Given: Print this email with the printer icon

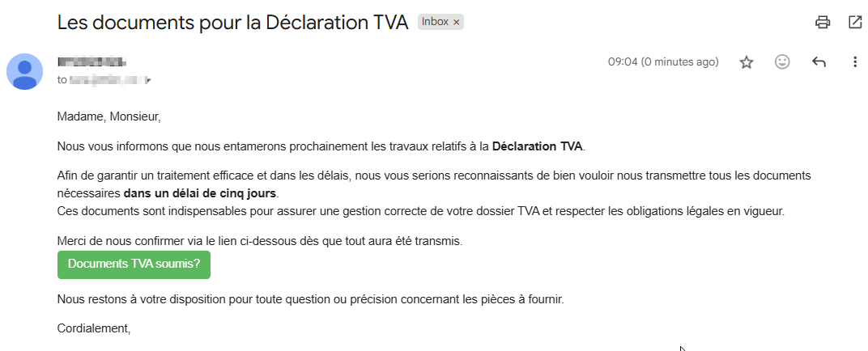Looking at the screenshot, I should 823,22.
